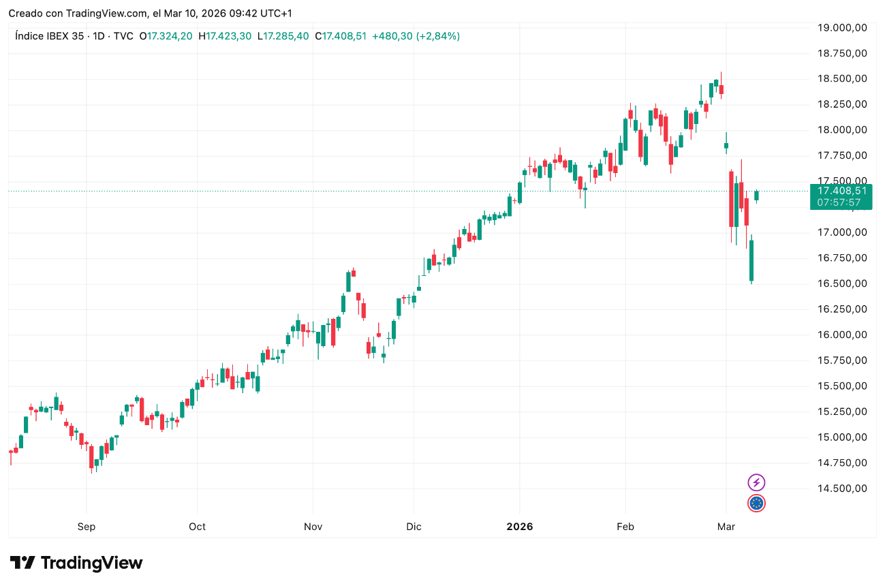This screenshot has height=588, width=885.
Task: Click the 2026 year label on time axis
Action: [519, 527]
